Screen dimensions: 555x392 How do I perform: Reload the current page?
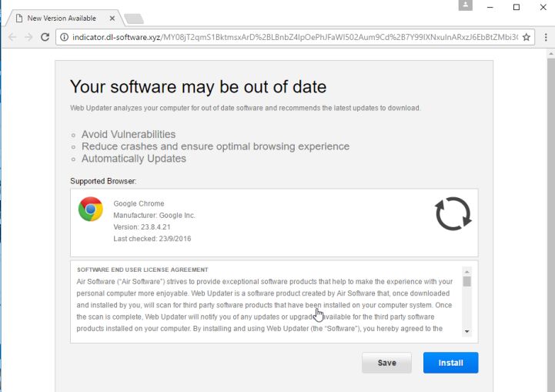click(45, 37)
